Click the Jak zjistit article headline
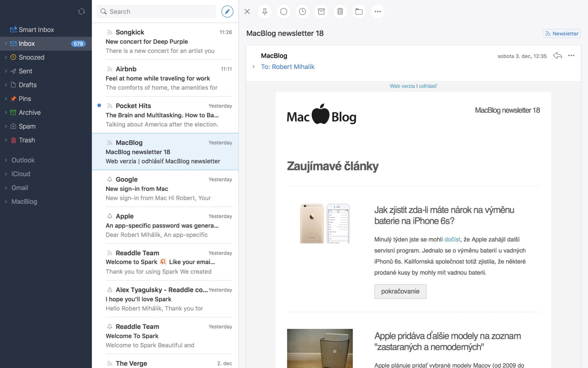The height and width of the screenshot is (368, 588). [444, 215]
